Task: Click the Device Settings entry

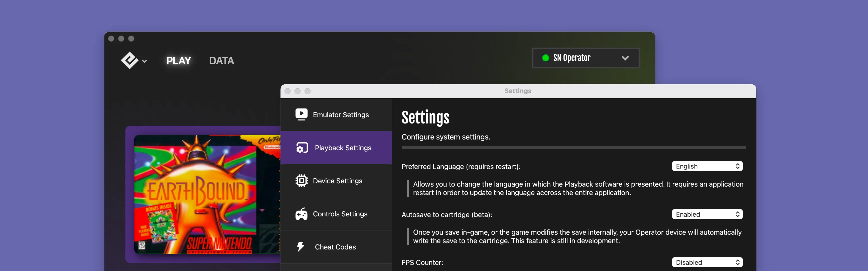Action: coord(338,181)
